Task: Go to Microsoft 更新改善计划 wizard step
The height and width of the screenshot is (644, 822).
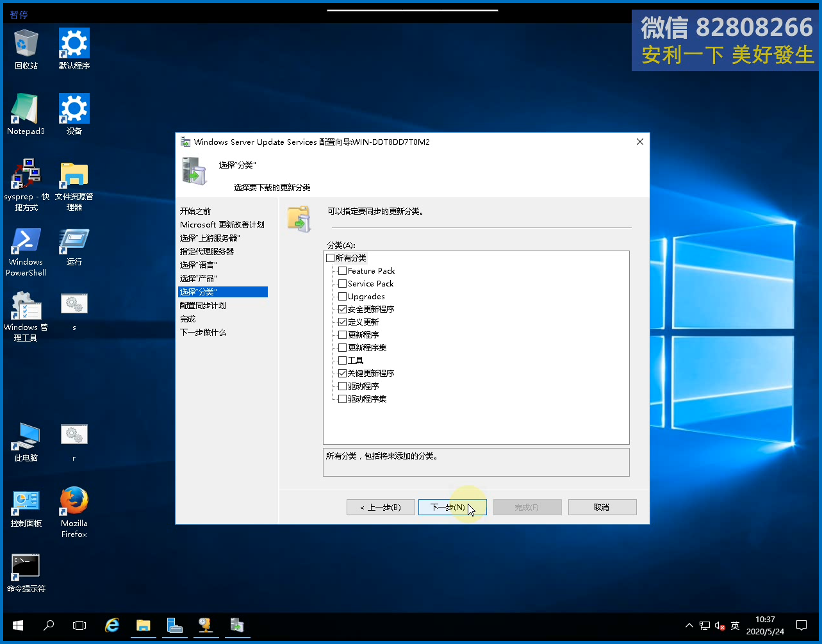Action: [x=222, y=224]
